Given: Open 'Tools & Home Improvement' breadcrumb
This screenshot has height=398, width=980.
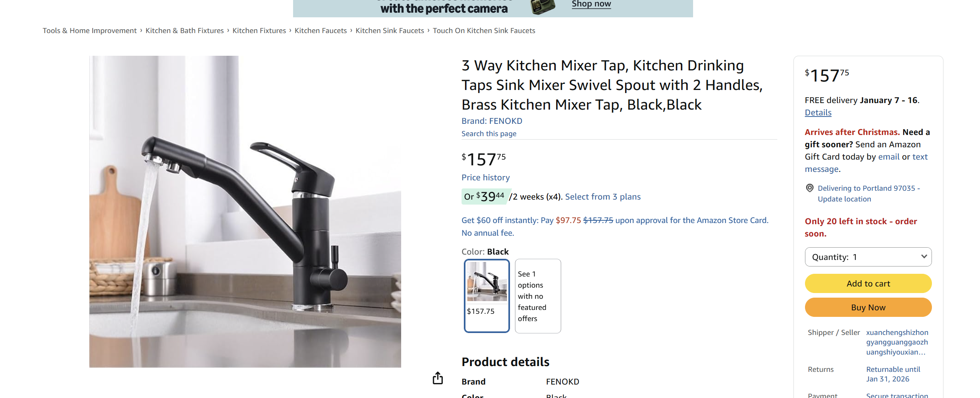Looking at the screenshot, I should point(89,30).
